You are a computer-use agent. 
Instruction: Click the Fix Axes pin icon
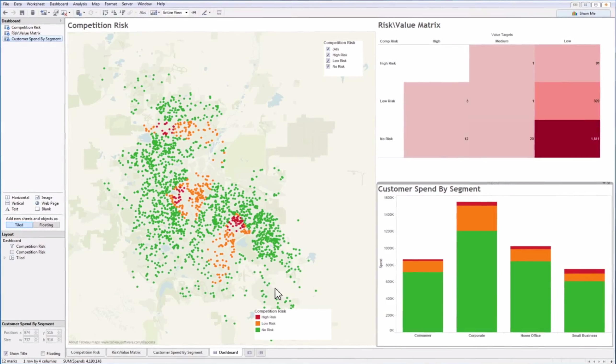pyautogui.click(x=194, y=13)
